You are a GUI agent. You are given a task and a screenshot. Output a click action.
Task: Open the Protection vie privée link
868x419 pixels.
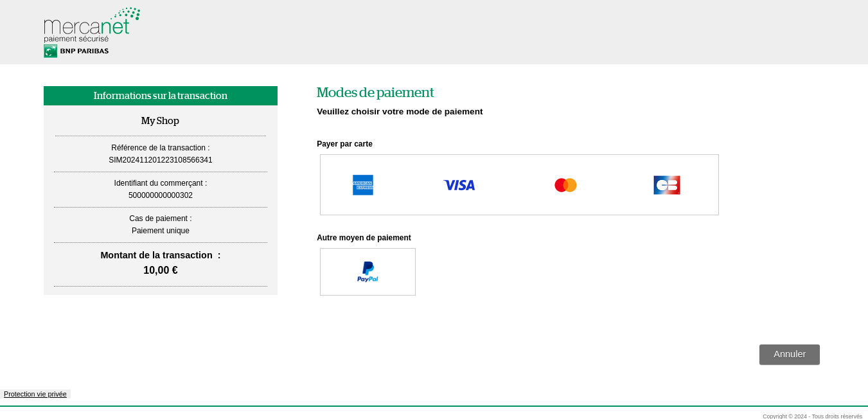pos(35,394)
